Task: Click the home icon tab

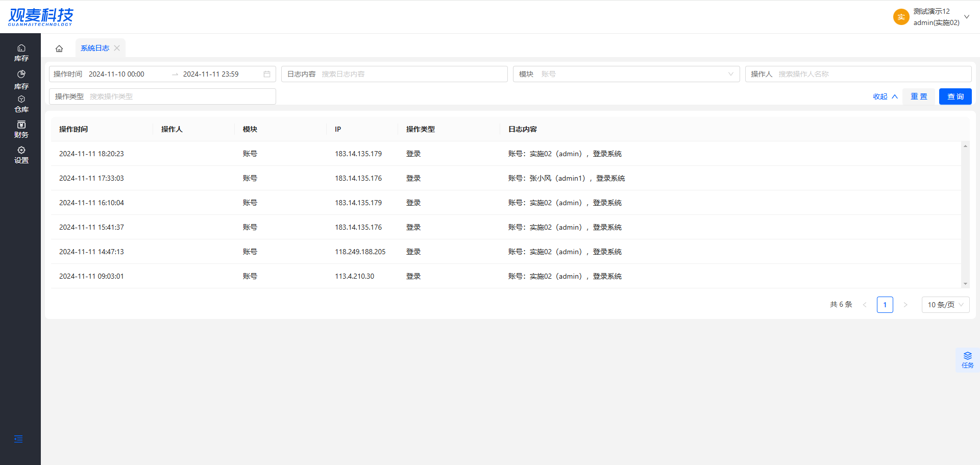Action: point(59,48)
